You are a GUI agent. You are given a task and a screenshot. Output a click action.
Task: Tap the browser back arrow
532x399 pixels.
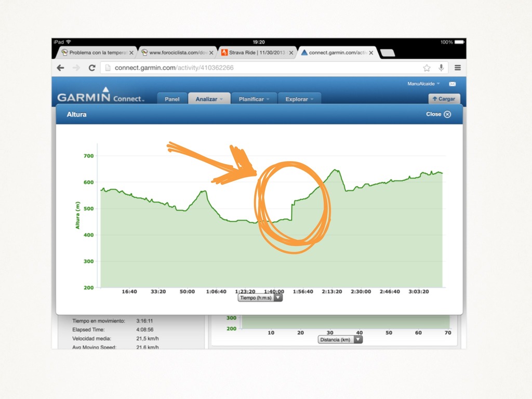coord(61,68)
